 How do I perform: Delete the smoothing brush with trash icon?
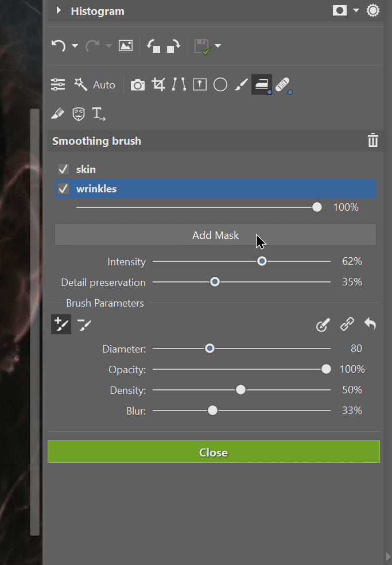[x=373, y=141]
